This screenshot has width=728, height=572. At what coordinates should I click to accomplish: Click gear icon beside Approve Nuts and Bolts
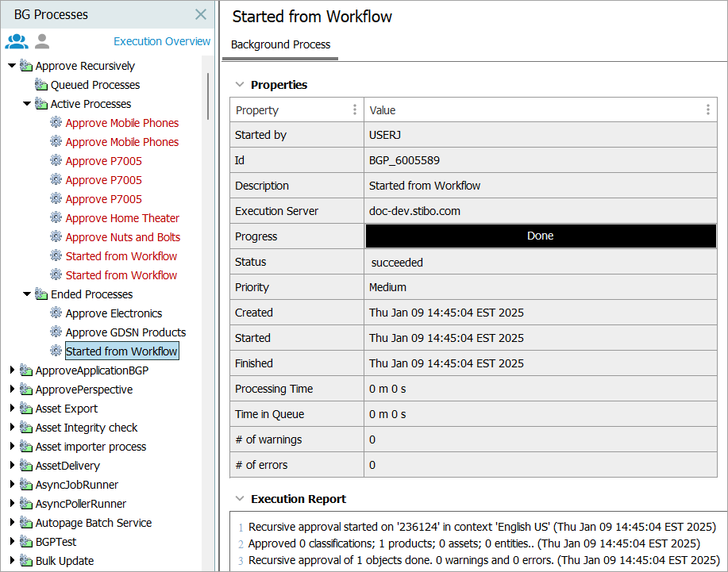[x=56, y=237]
